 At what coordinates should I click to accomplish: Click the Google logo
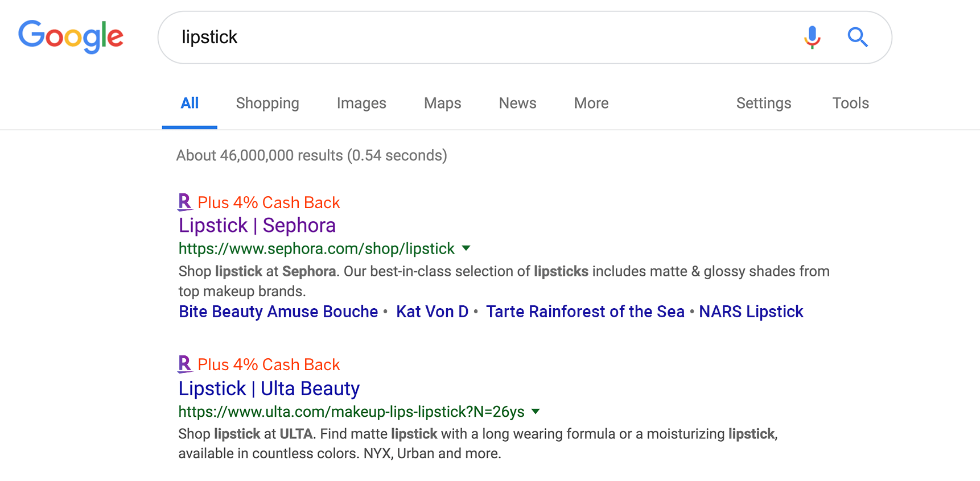(71, 36)
